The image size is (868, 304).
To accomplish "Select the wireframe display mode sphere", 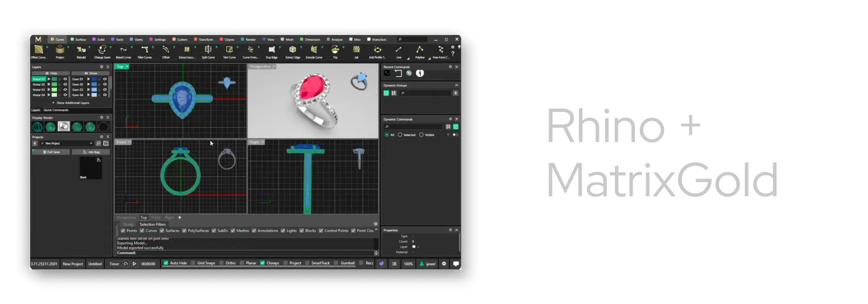I will (x=37, y=127).
